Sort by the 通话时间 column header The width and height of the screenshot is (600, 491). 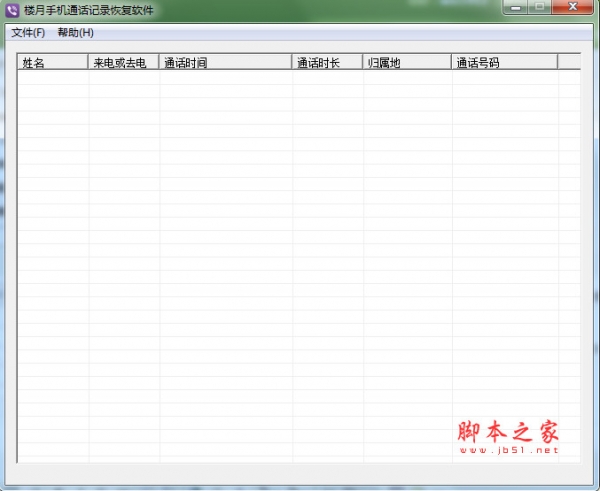(225, 62)
